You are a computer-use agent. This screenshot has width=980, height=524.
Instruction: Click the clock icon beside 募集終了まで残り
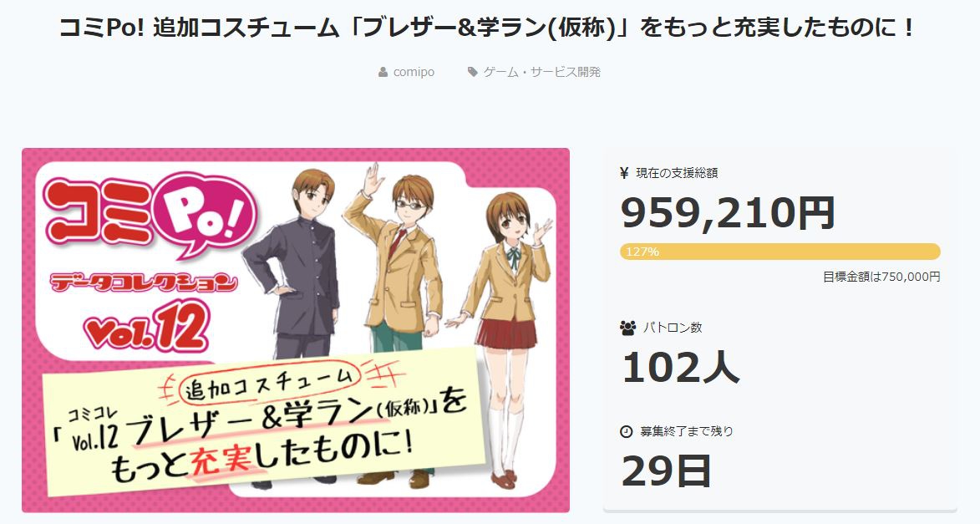627,431
